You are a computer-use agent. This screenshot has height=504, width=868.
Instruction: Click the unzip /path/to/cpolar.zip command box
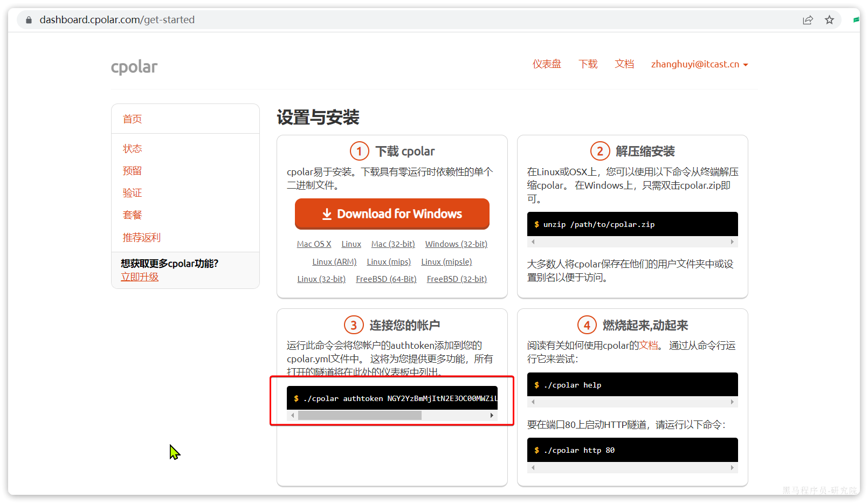[x=632, y=224]
